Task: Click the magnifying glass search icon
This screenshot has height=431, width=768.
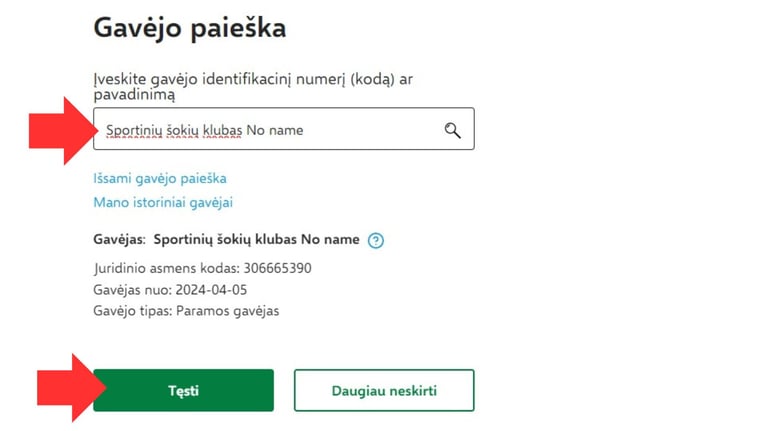Action: [453, 130]
